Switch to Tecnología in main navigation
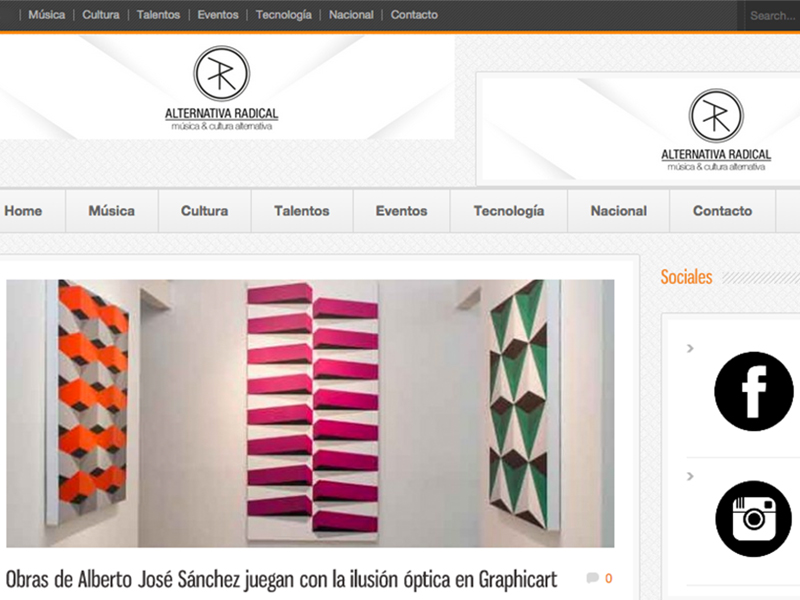The image size is (800, 600). (508, 211)
